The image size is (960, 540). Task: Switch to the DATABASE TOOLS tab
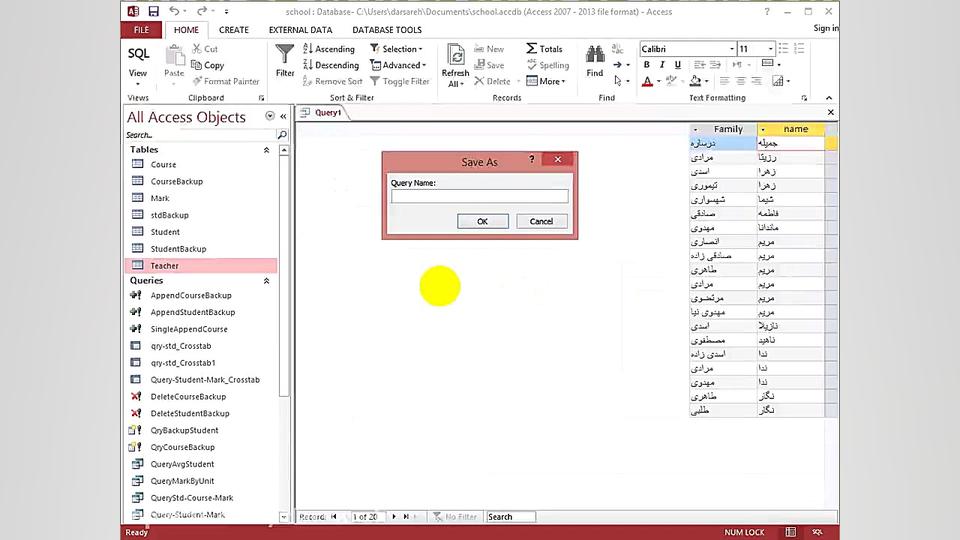coord(387,29)
